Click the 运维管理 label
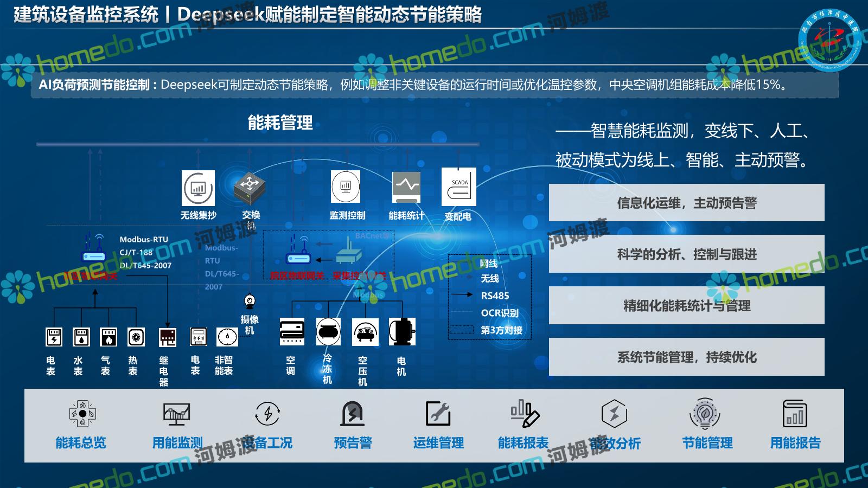Screen dimensions: 868x488 click(x=438, y=443)
